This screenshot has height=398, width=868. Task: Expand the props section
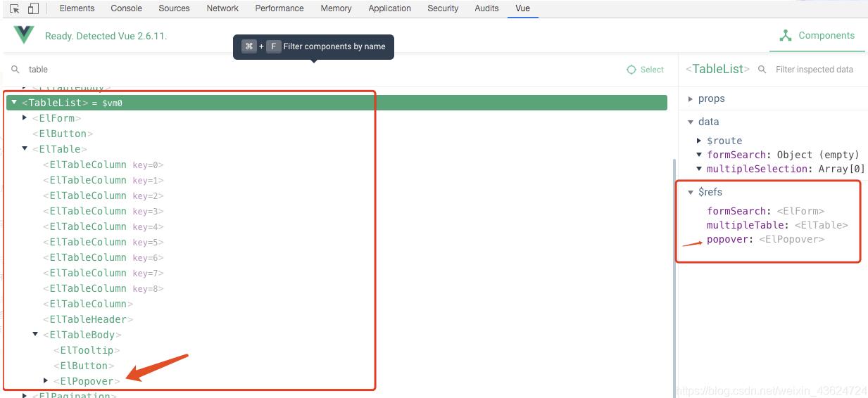click(691, 99)
